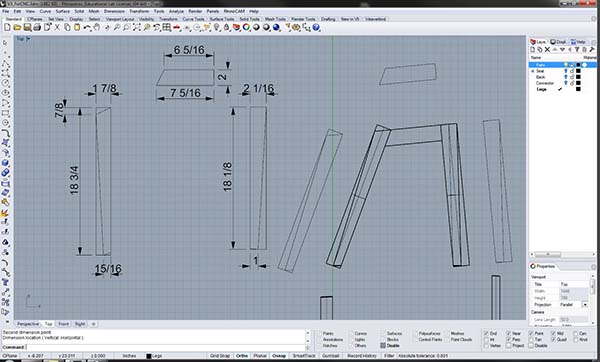This screenshot has width=600, height=362.
Task: Switch to Perspective viewport tab
Action: point(28,324)
